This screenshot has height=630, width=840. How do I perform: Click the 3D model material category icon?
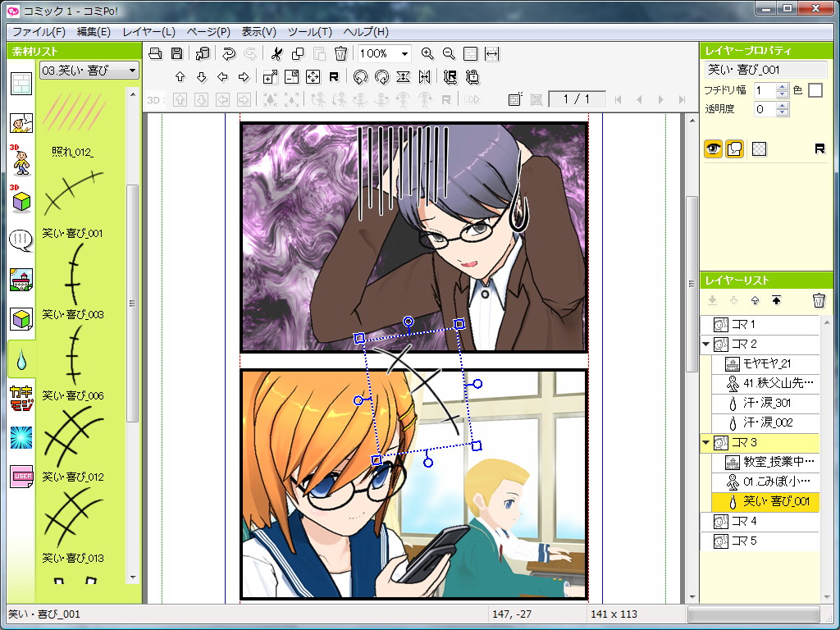click(x=21, y=199)
